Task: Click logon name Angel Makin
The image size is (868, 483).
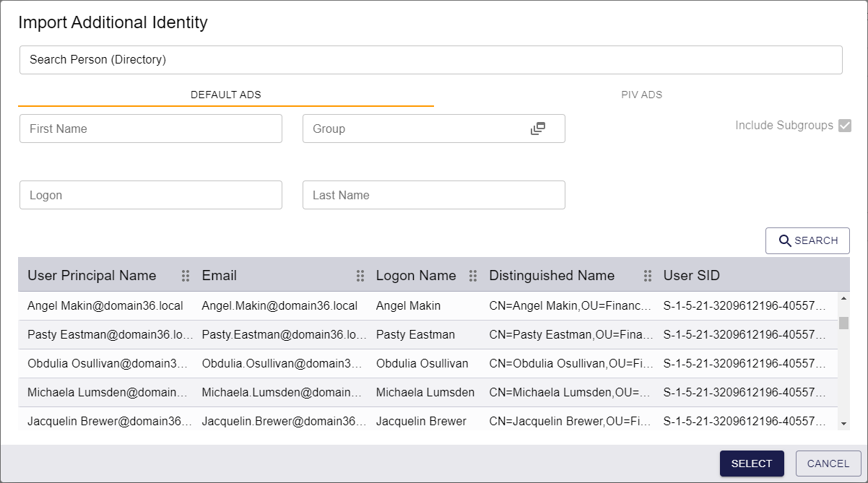Action: click(x=408, y=306)
